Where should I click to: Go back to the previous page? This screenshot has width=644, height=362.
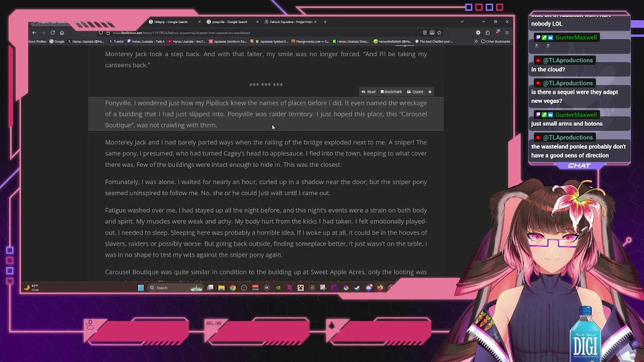click(34, 33)
